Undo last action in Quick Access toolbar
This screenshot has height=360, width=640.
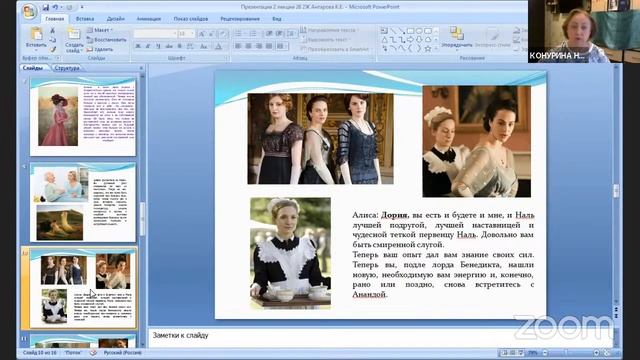click(55, 7)
